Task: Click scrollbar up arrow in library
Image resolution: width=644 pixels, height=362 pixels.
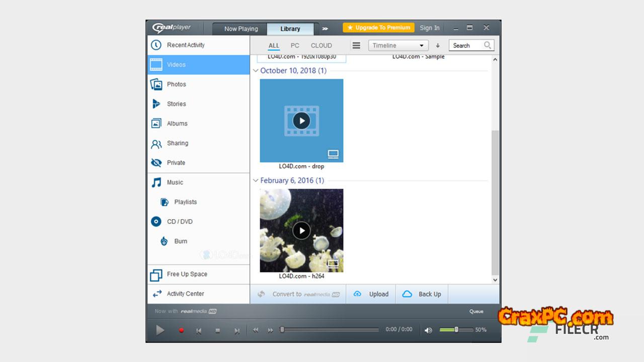Action: tap(495, 59)
